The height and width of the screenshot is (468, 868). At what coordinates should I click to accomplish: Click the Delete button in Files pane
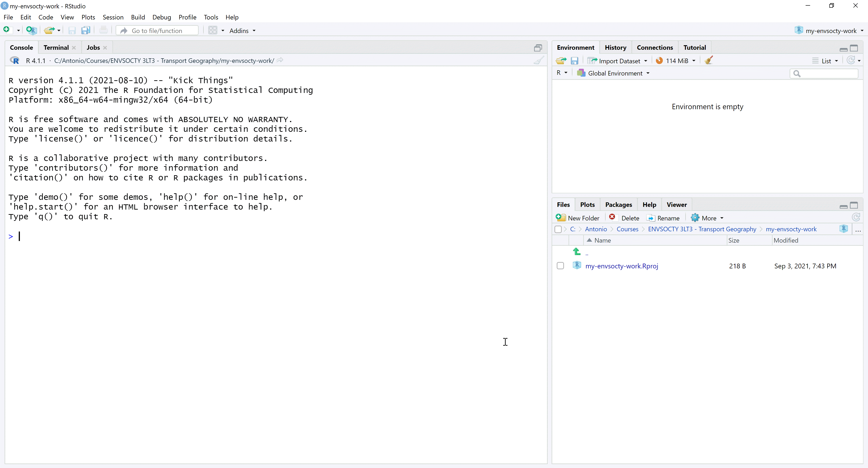pyautogui.click(x=624, y=218)
